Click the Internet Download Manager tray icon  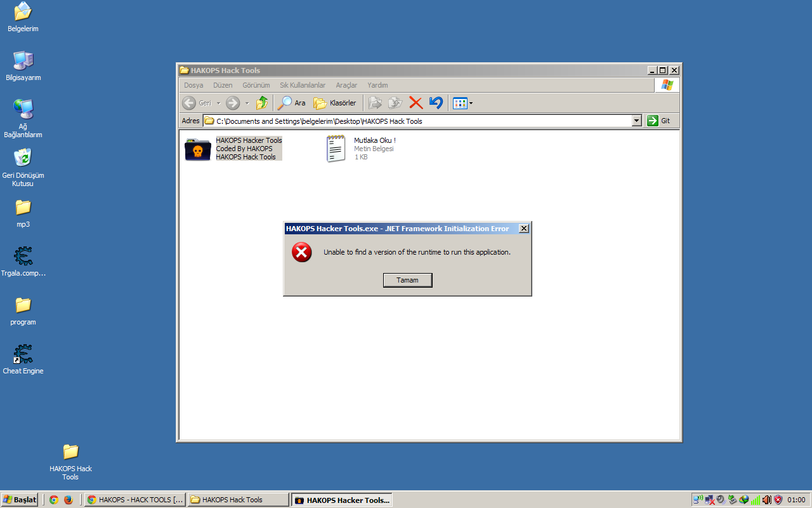click(744, 500)
